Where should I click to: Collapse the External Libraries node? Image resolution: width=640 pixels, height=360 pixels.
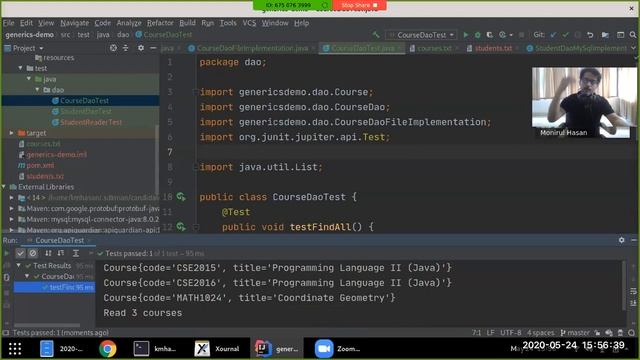pyautogui.click(x=4, y=187)
